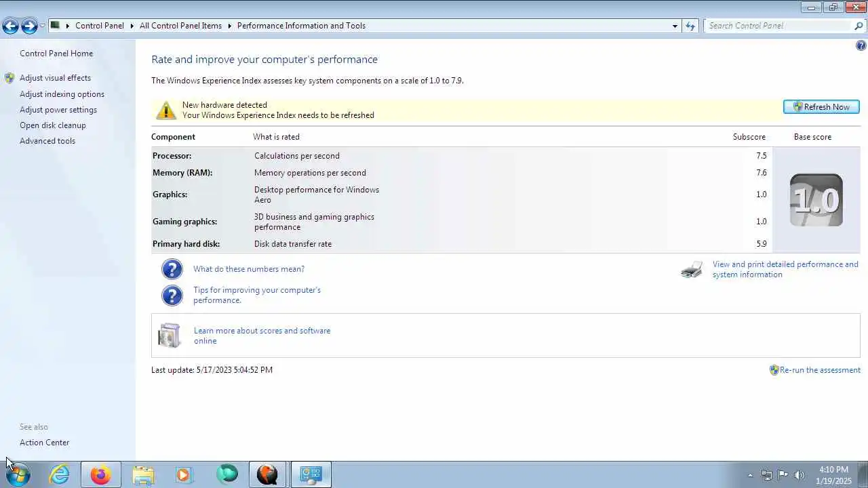Viewport: 868px width, 488px height.
Task: Click the 'Base score' column header
Action: [x=812, y=137]
